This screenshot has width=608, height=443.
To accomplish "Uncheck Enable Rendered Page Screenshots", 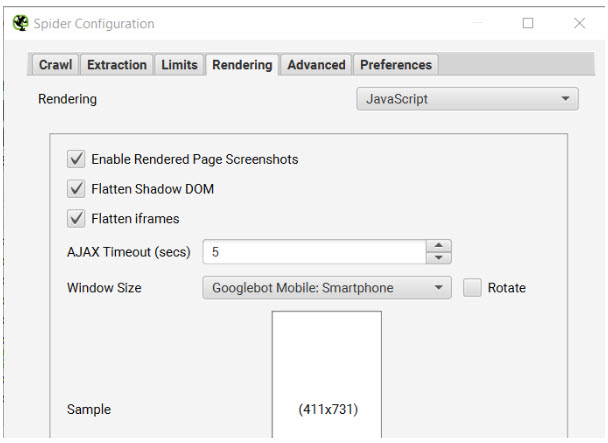I will [x=76, y=159].
